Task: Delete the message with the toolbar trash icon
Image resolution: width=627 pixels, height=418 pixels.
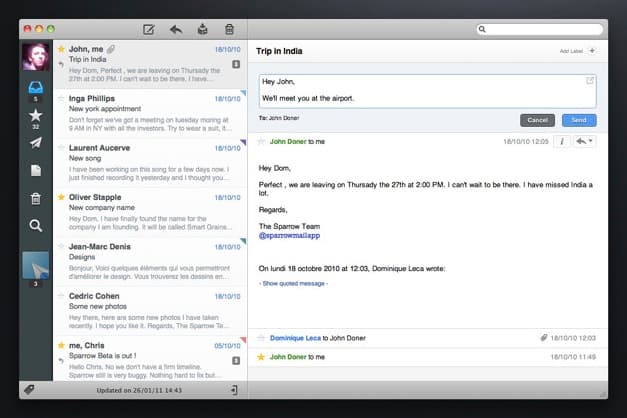Action: 229,29
